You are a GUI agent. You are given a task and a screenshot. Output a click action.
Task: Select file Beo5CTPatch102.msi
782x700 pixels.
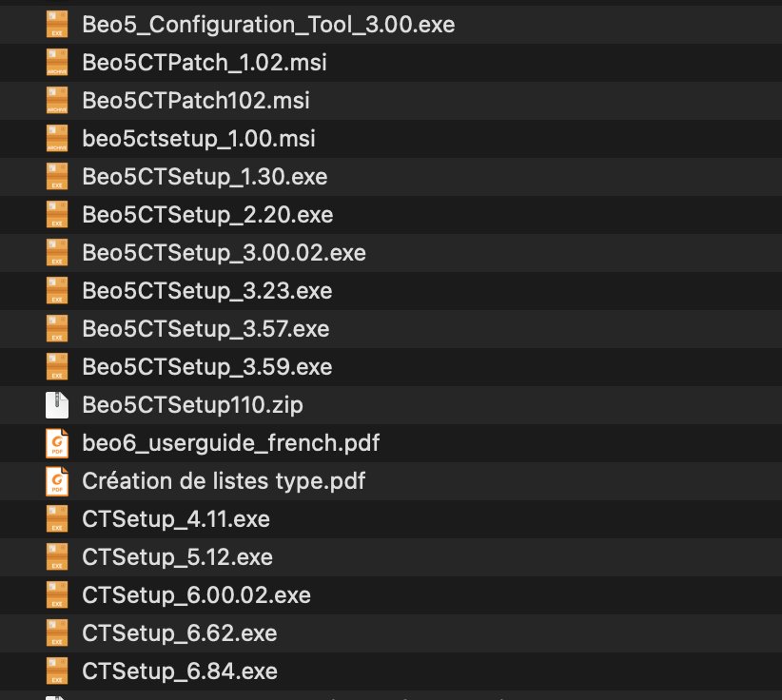pos(195,101)
